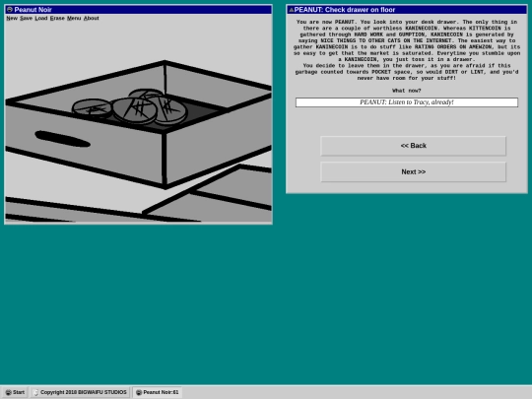Click the 'PEANUT: Check drawer on floor' title text
The image size is (532, 399).
(x=345, y=10)
